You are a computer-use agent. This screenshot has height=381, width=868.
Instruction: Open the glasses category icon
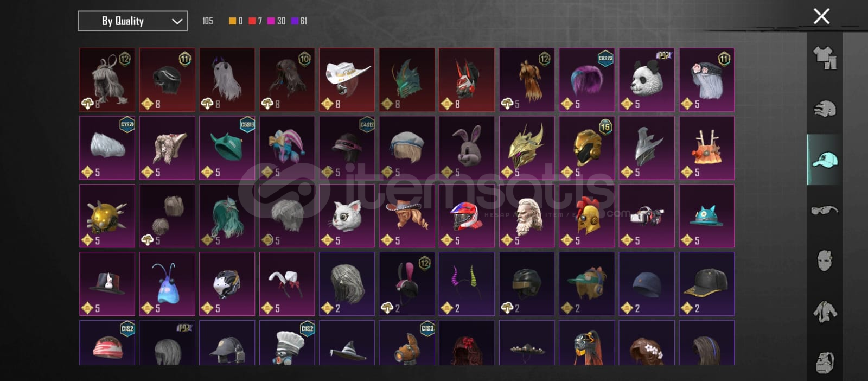[825, 210]
